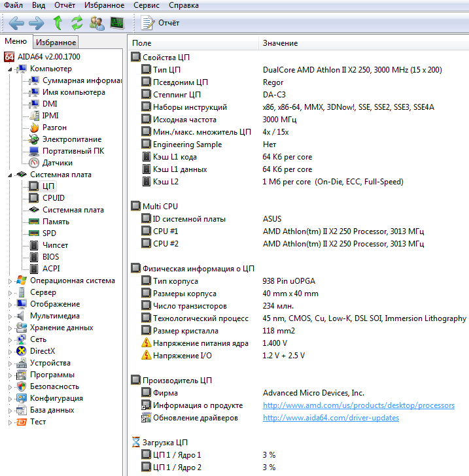Select the Кэш L2 row
The height and width of the screenshot is (476, 469).
click(x=299, y=182)
